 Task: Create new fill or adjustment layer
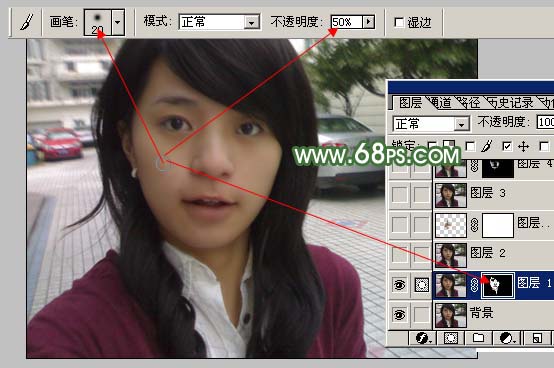click(507, 338)
